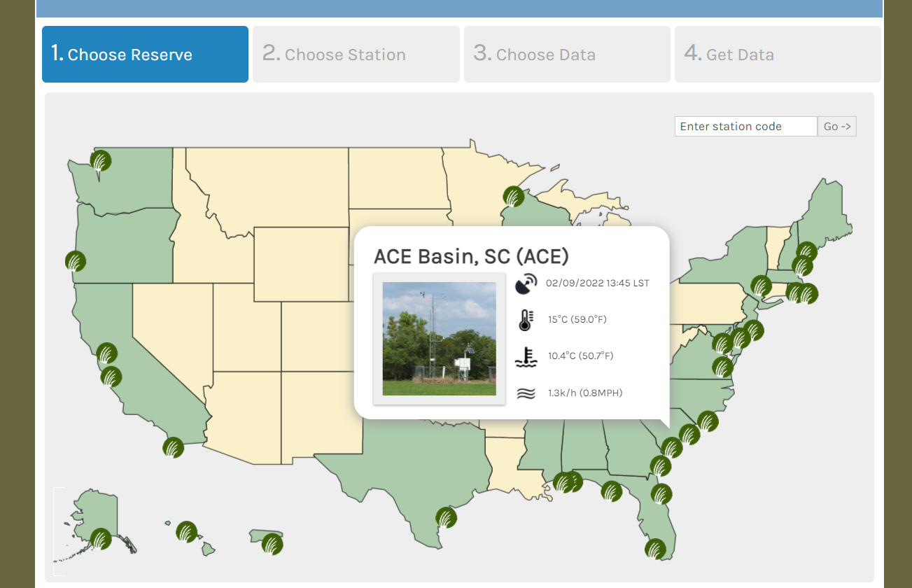Screen dimensions: 912x588
Task: Select the San Francisco Bay reserve marker
Action: (106, 354)
